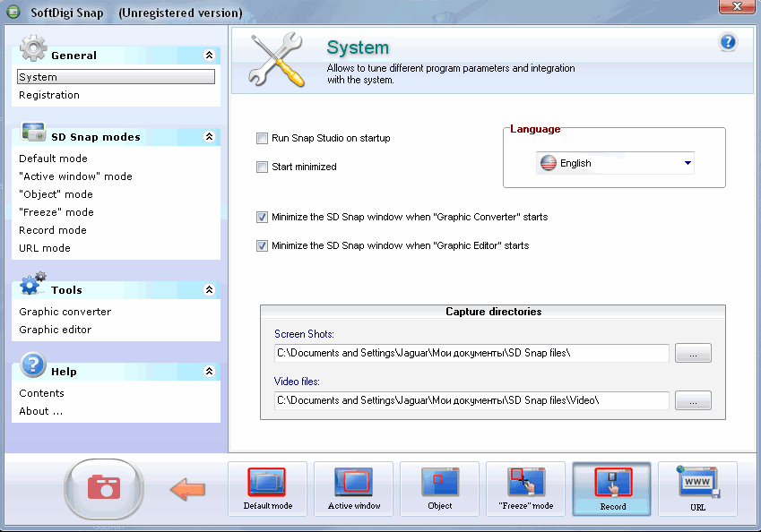Enable Run Snap Studio on startup
The width and height of the screenshot is (761, 532).
[262, 139]
